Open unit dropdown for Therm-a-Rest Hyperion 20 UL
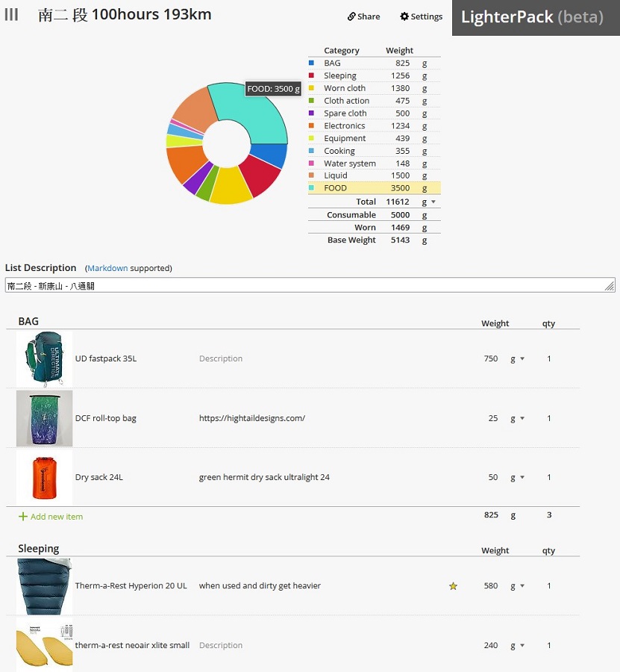 pyautogui.click(x=522, y=586)
